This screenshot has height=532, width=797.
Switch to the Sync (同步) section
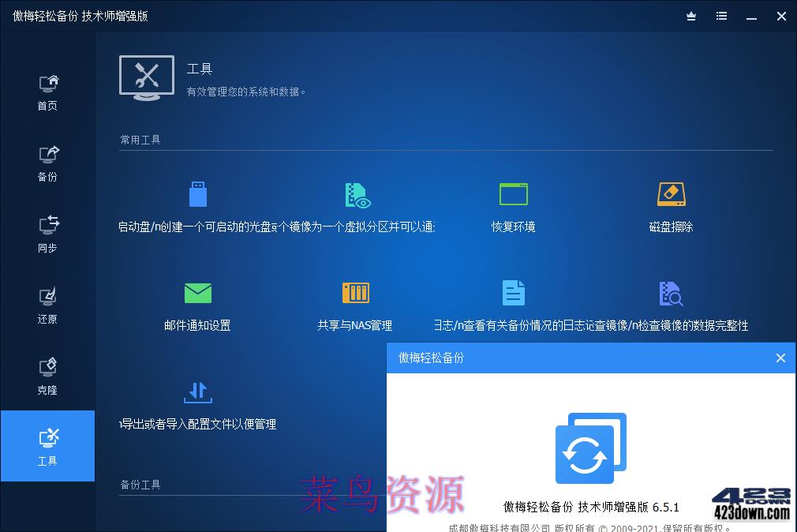point(47,232)
